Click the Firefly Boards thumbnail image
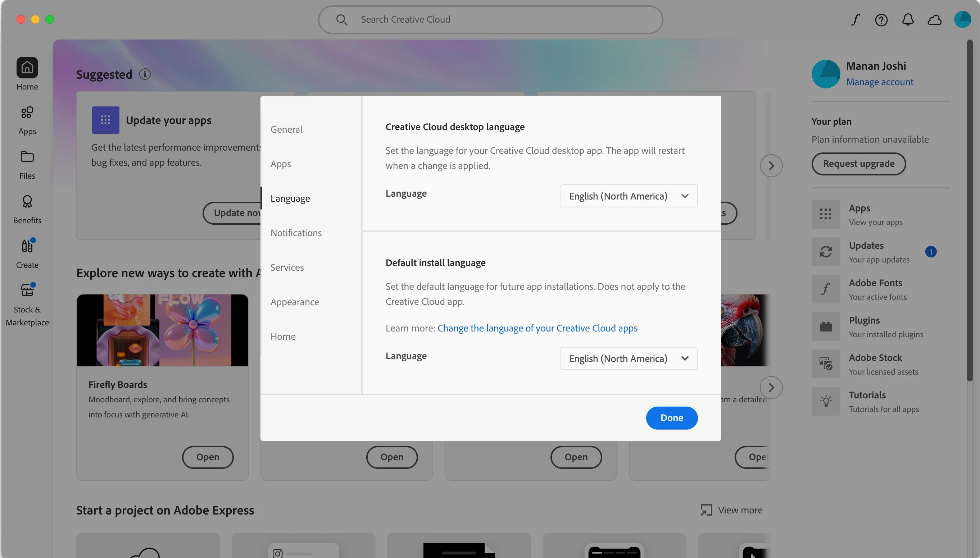Viewport: 980px width, 558px height. (163, 330)
